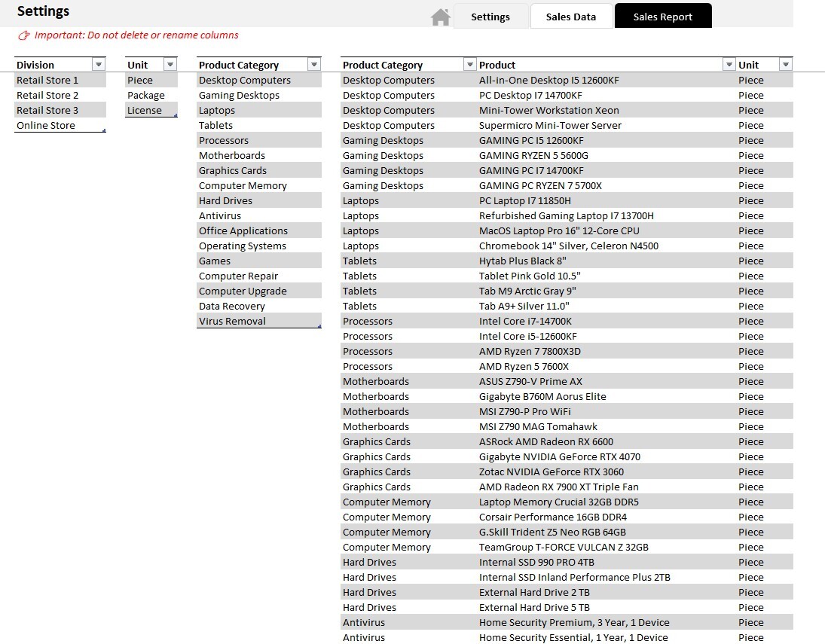Select Computer Upgrade category cell
This screenshot has width=825, height=644.
[x=259, y=291]
